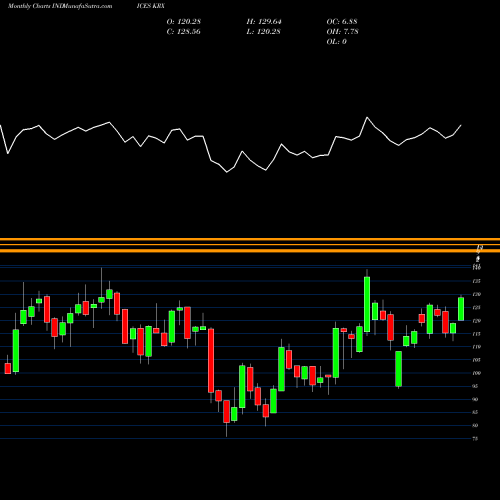
Task: Click the latest green candle at chart's right end
Action: coord(461,309)
